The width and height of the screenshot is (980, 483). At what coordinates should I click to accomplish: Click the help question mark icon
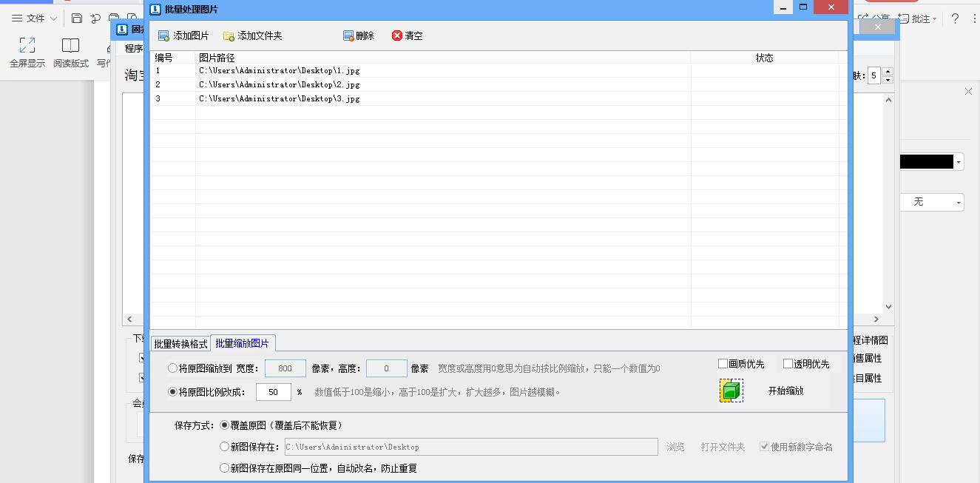[954, 20]
